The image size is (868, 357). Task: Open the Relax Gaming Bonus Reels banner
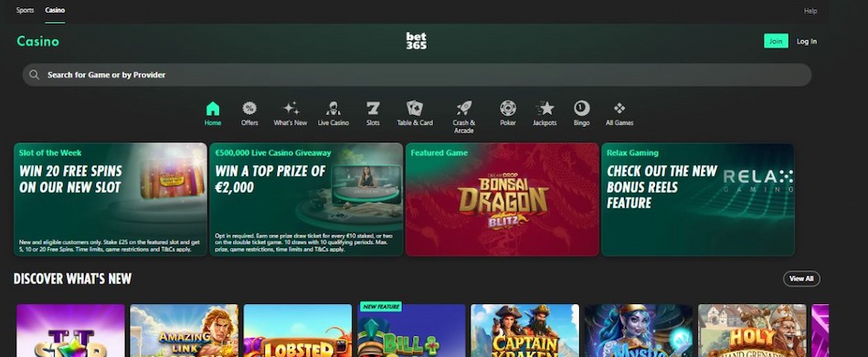(697, 199)
